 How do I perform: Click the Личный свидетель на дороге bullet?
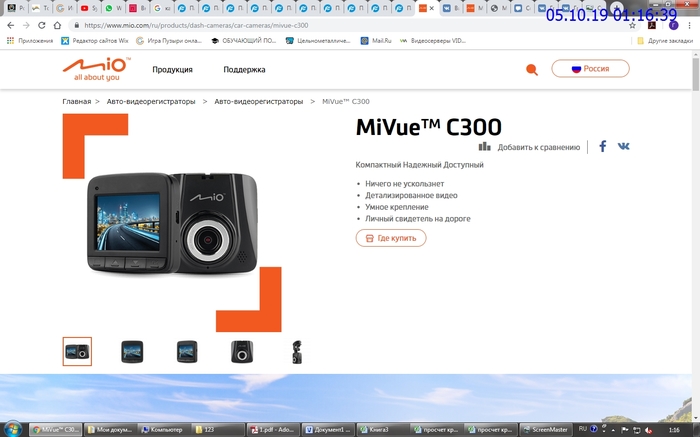(418, 219)
